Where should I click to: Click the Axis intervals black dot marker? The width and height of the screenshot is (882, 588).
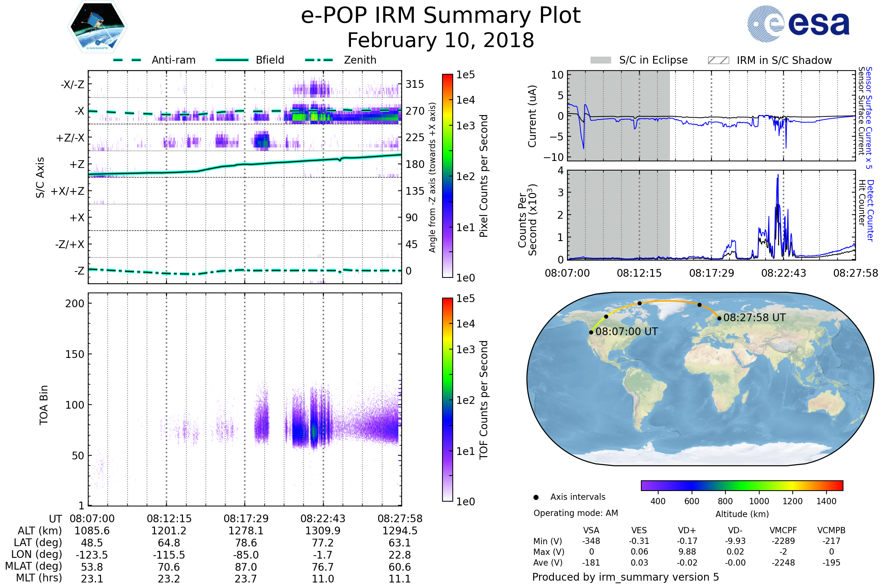click(x=536, y=497)
